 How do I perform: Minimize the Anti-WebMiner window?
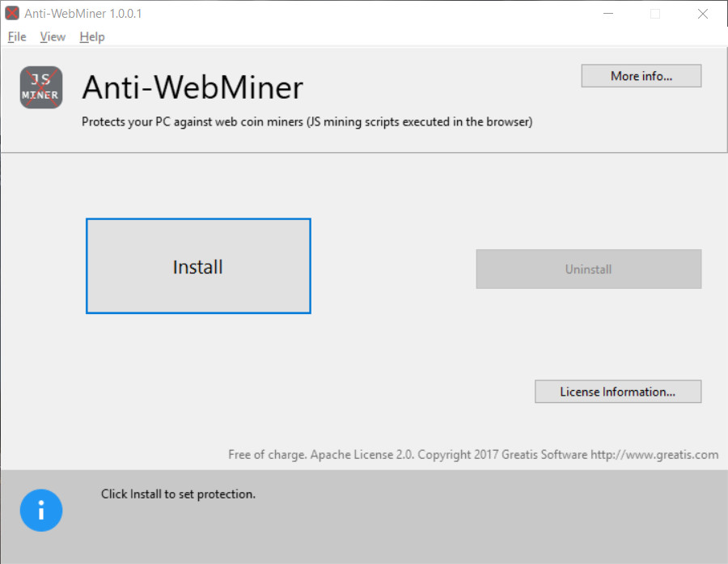coord(608,14)
